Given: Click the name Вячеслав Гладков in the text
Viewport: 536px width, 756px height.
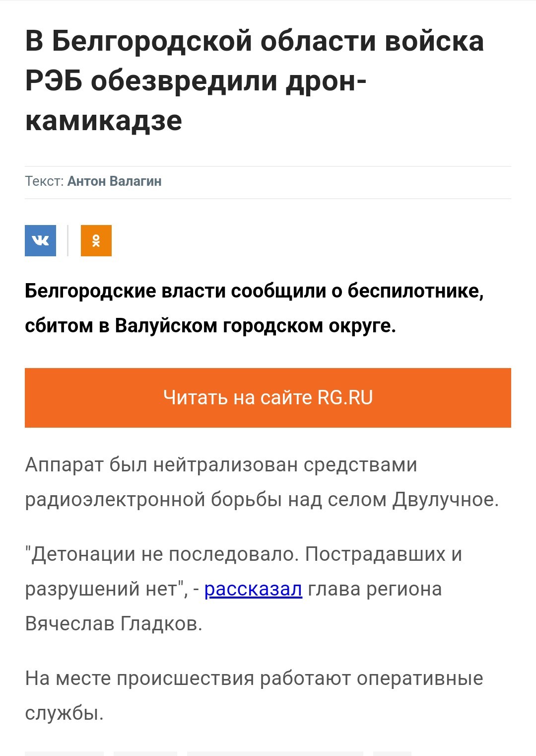Looking at the screenshot, I should pos(114,624).
